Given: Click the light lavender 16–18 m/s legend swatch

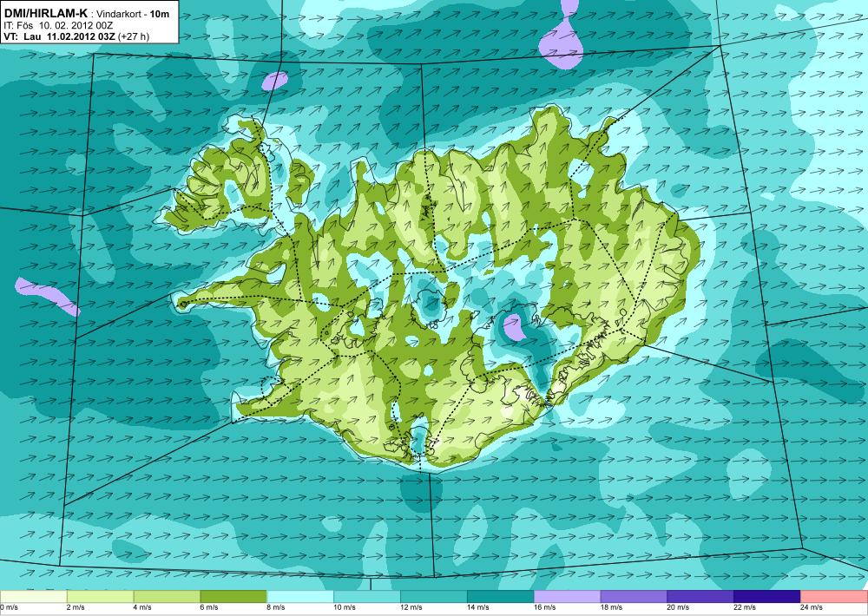Looking at the screenshot, I should 567,597.
